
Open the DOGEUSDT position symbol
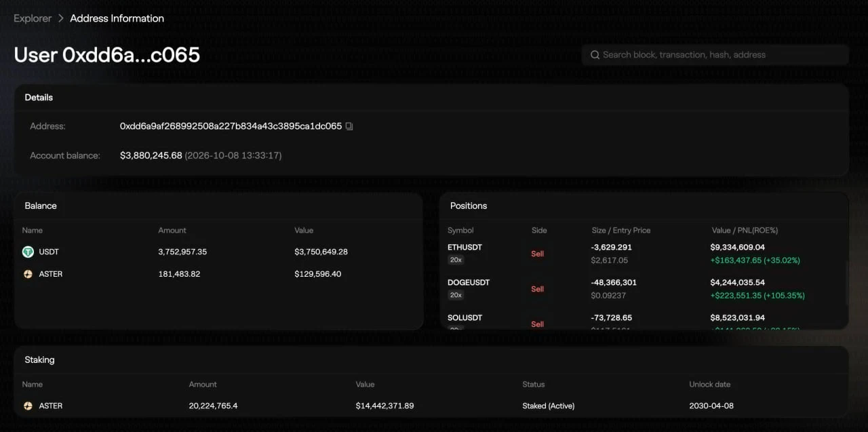point(469,282)
